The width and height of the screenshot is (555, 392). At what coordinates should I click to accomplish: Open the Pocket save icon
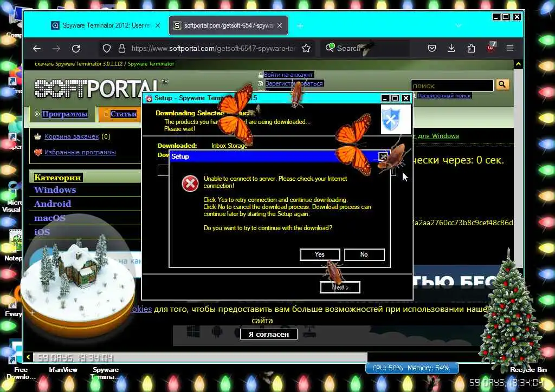pyautogui.click(x=432, y=48)
